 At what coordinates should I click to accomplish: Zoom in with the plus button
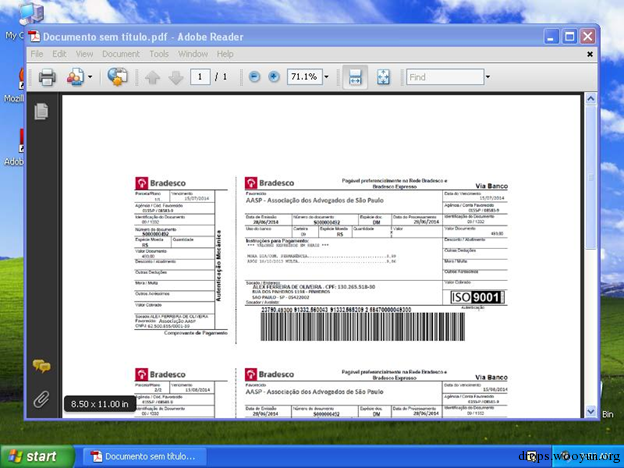click(274, 77)
